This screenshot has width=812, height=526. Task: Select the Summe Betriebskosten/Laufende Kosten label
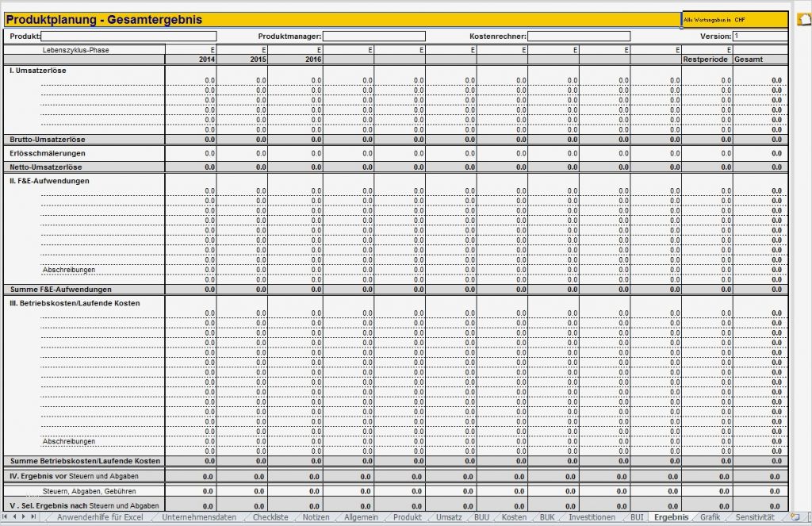click(85, 461)
